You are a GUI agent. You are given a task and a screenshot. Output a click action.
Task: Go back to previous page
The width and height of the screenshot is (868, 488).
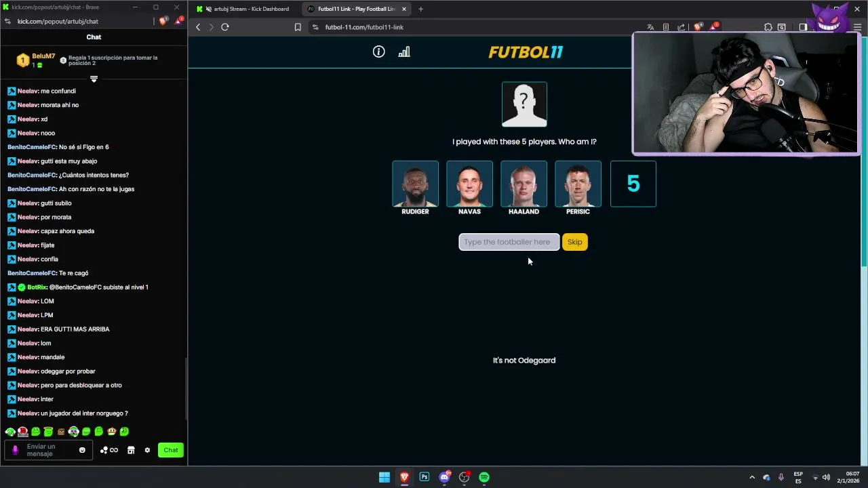(198, 27)
